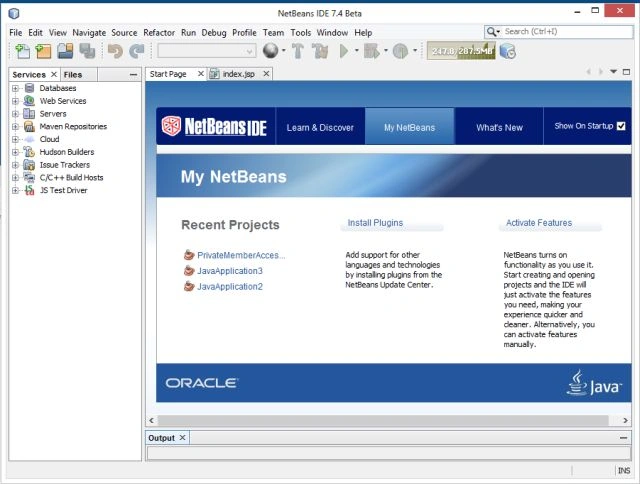Click the Clean and Build icon
Viewport: 640px width, 484px height.
click(x=320, y=51)
